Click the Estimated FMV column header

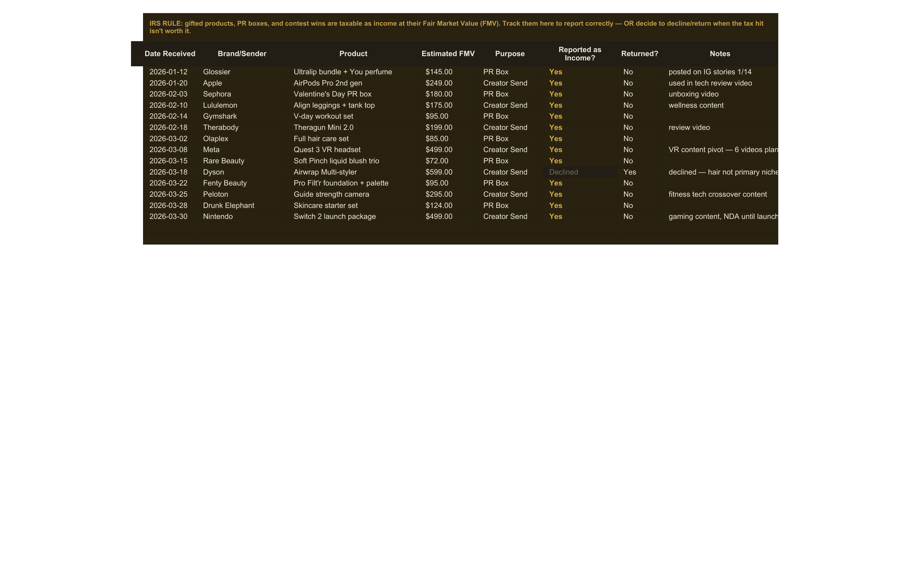click(448, 54)
